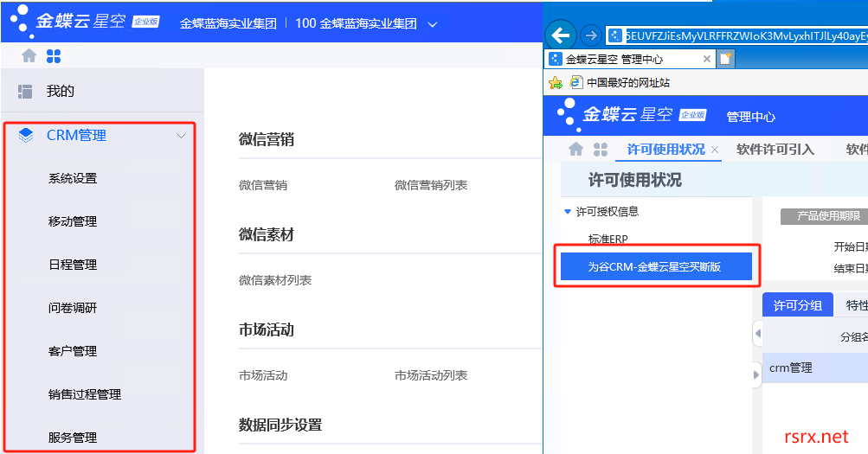Open the 微信素材列表 link
Screen dimensions: 868x454
(275, 280)
